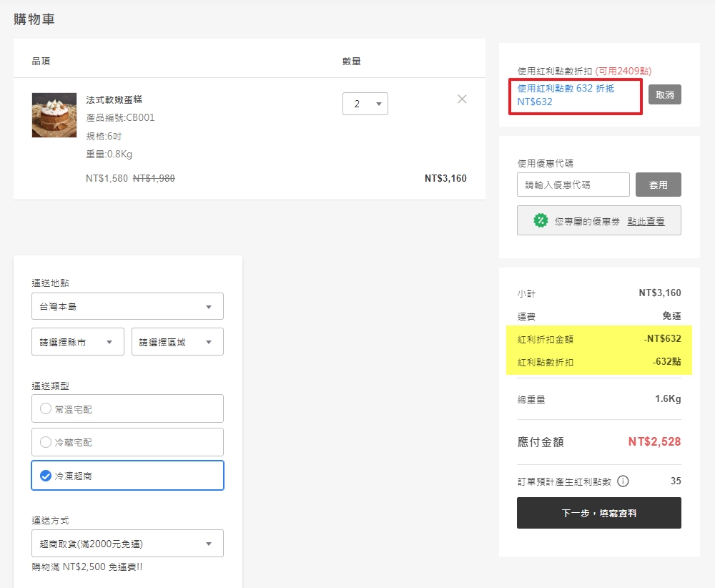
Task: Open the 台灣本島 delivery location dropdown
Action: [127, 305]
